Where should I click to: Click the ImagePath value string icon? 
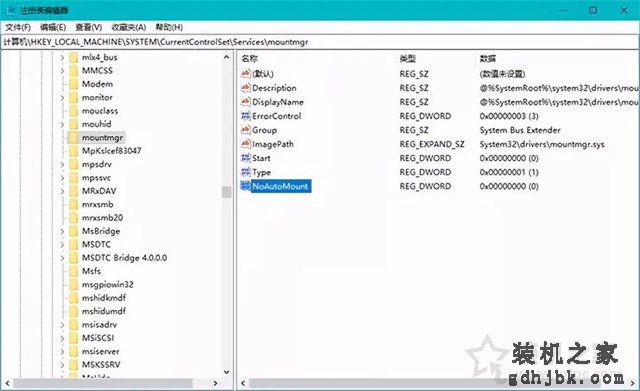[246, 144]
